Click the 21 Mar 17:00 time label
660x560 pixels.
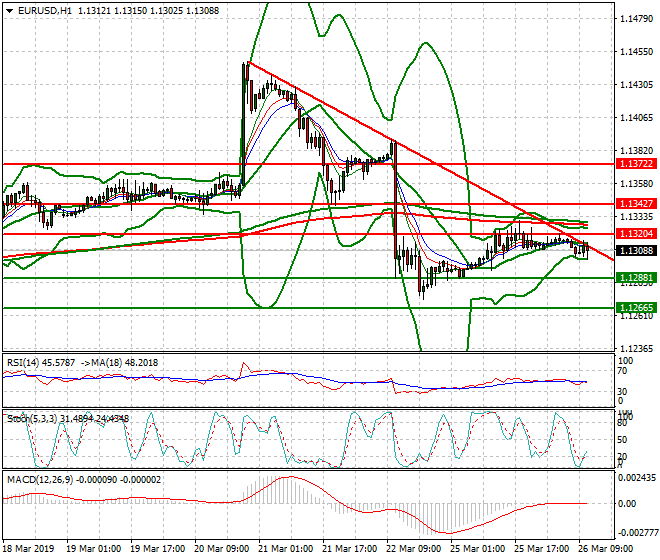(x=350, y=549)
